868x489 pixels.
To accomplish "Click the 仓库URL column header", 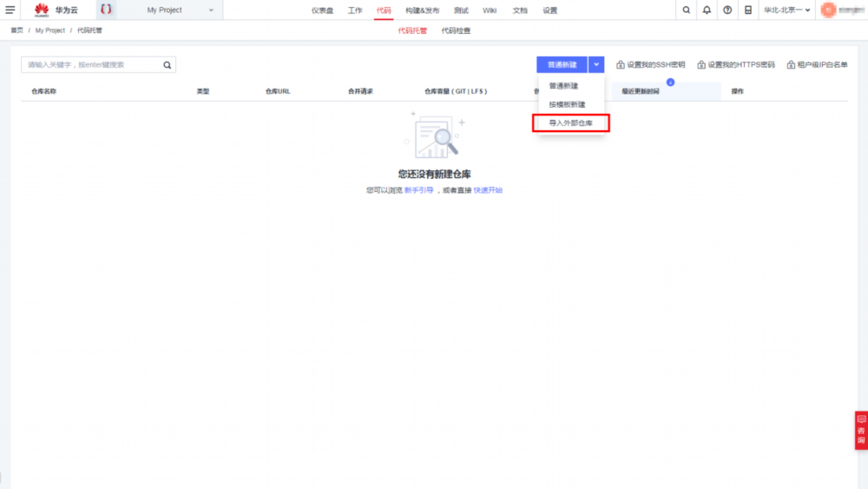I will 278,91.
